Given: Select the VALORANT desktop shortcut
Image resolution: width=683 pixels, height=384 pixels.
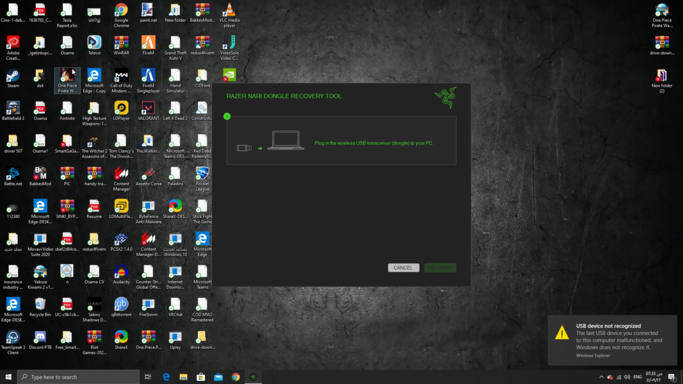Looking at the screenshot, I should point(148,111).
